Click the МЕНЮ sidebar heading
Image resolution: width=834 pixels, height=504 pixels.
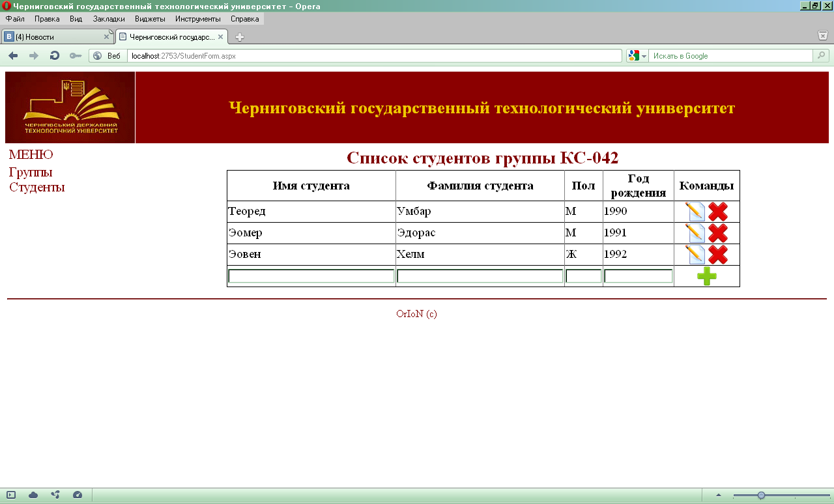click(31, 155)
